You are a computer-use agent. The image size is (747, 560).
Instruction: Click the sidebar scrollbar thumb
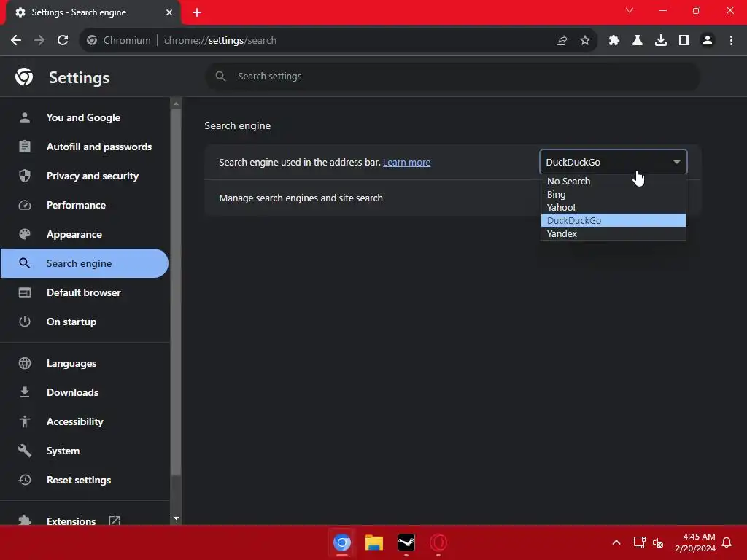click(x=177, y=292)
